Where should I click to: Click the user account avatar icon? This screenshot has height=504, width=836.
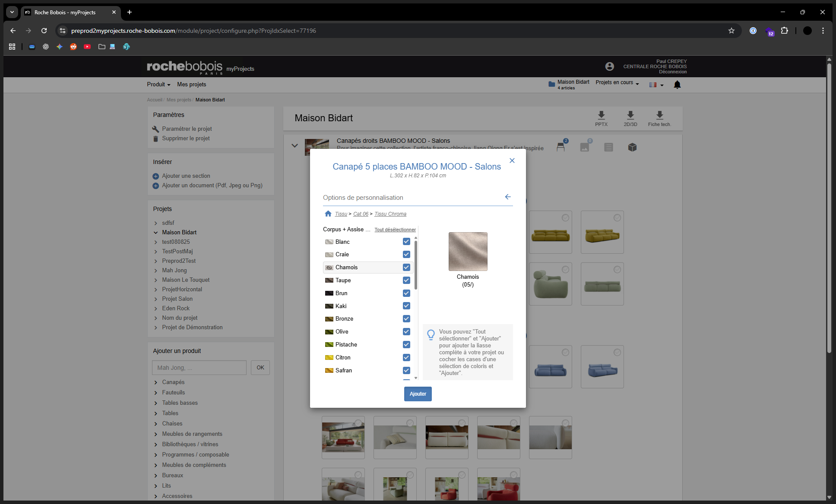click(x=609, y=66)
